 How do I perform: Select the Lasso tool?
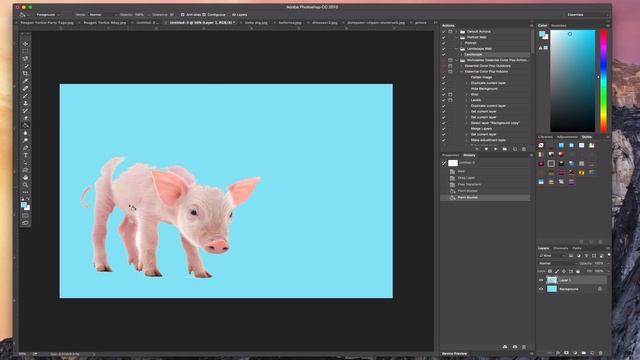click(25, 58)
